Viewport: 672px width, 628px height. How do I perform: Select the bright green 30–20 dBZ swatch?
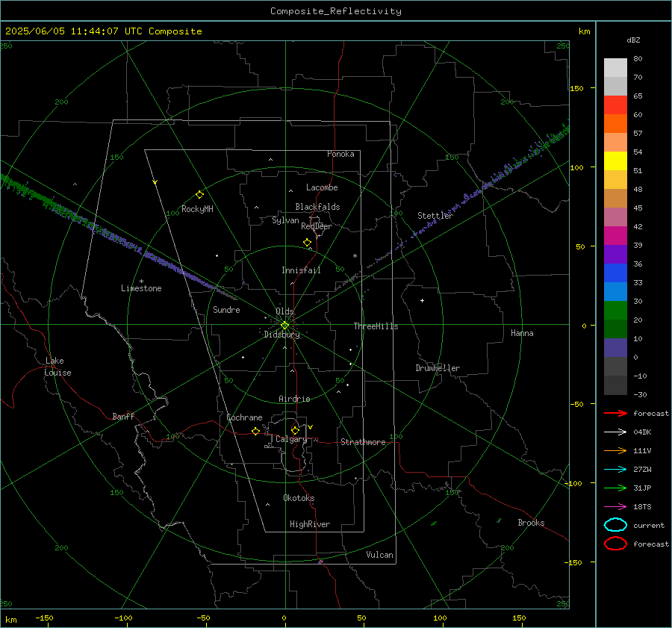coord(615,311)
